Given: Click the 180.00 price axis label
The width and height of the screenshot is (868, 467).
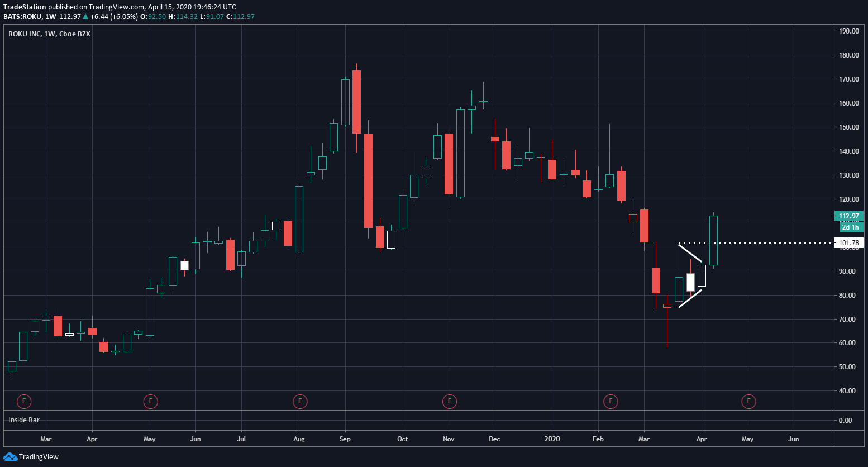Looking at the screenshot, I should click(849, 55).
